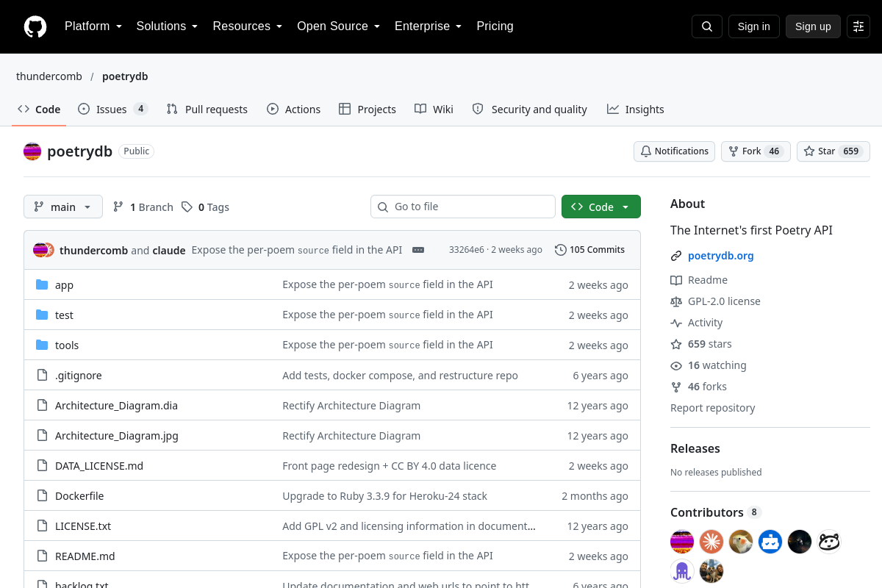Open Contributors heading link
The height and width of the screenshot is (588, 882).
716,512
